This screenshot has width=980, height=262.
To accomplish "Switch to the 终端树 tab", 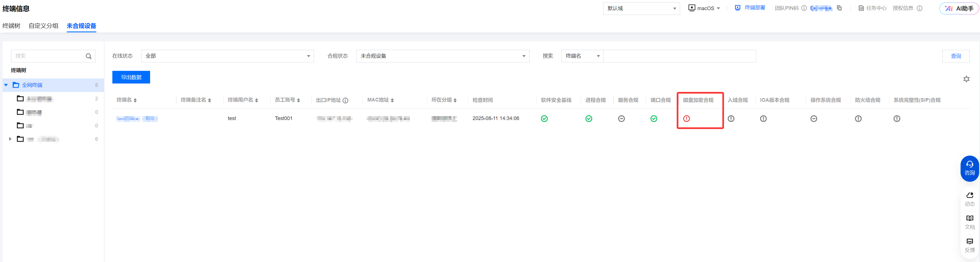I will 12,26.
